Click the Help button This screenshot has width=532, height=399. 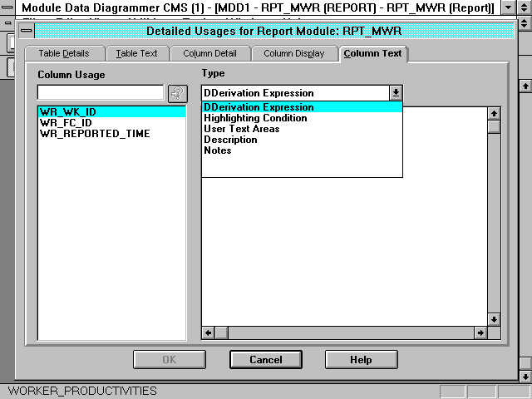(x=361, y=360)
